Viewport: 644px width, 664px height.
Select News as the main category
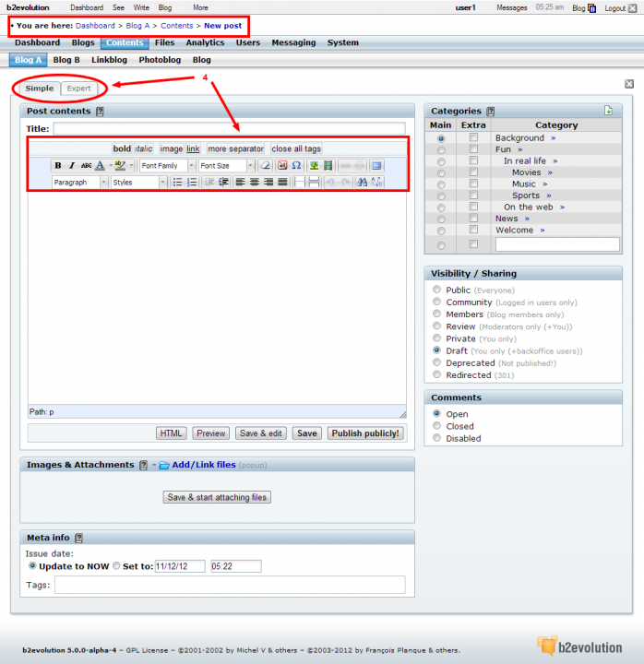[441, 219]
